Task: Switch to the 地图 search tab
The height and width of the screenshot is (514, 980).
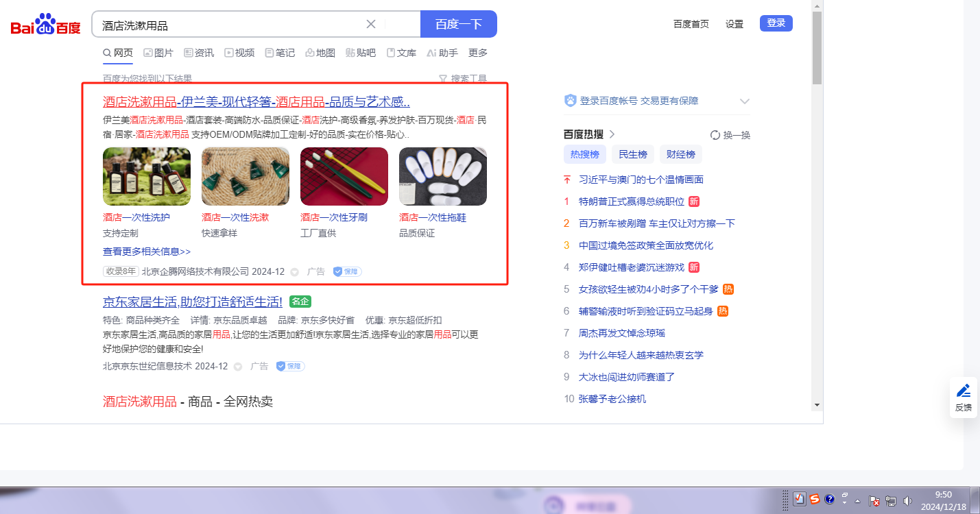Action: point(320,53)
